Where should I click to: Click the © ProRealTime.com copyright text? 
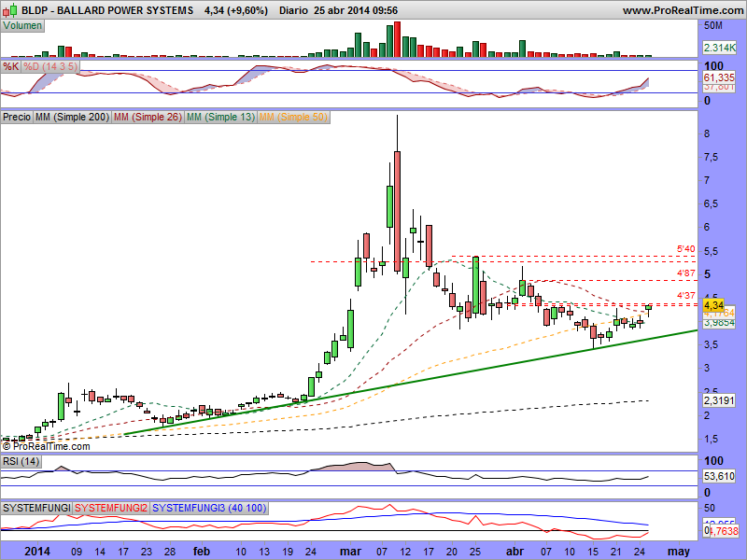click(x=46, y=447)
